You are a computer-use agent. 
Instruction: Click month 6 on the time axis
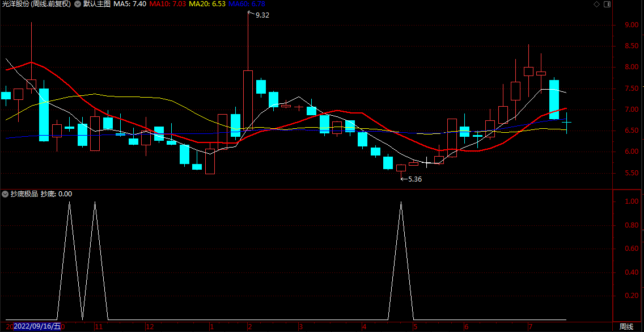tap(467, 327)
